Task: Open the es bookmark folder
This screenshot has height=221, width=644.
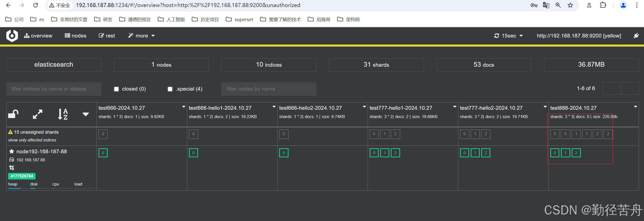Action: pyautogui.click(x=37, y=19)
